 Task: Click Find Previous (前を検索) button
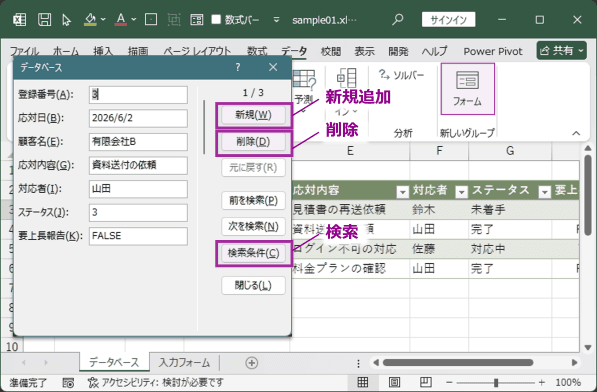point(253,201)
